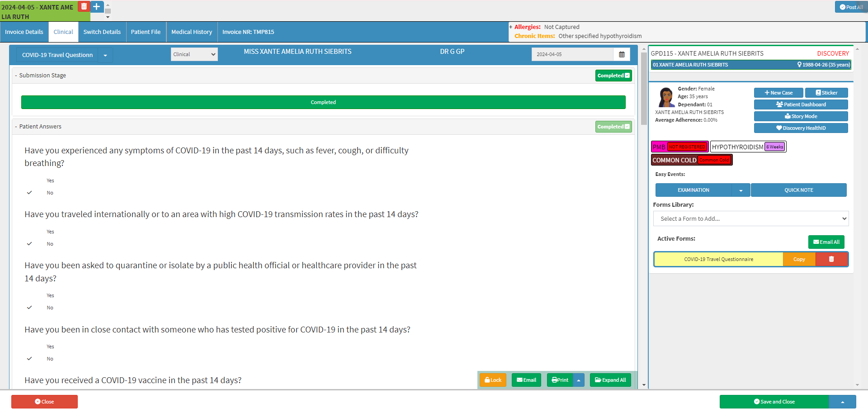Click the date field showing 2024-04-05

(572, 54)
